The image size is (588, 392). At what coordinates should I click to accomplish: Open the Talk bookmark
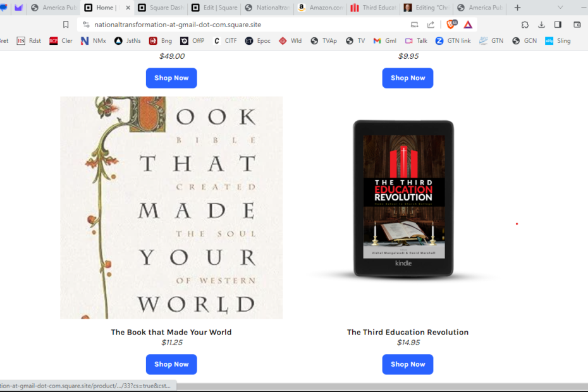[x=416, y=41]
